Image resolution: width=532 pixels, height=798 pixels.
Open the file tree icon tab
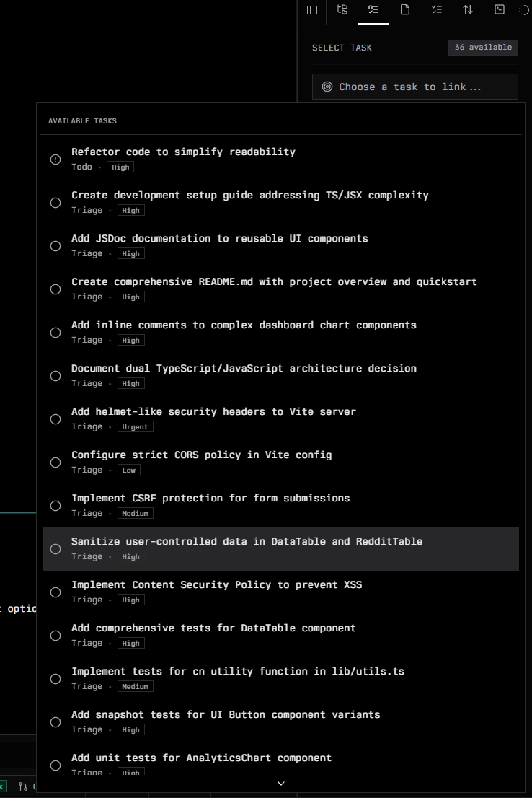pos(342,9)
